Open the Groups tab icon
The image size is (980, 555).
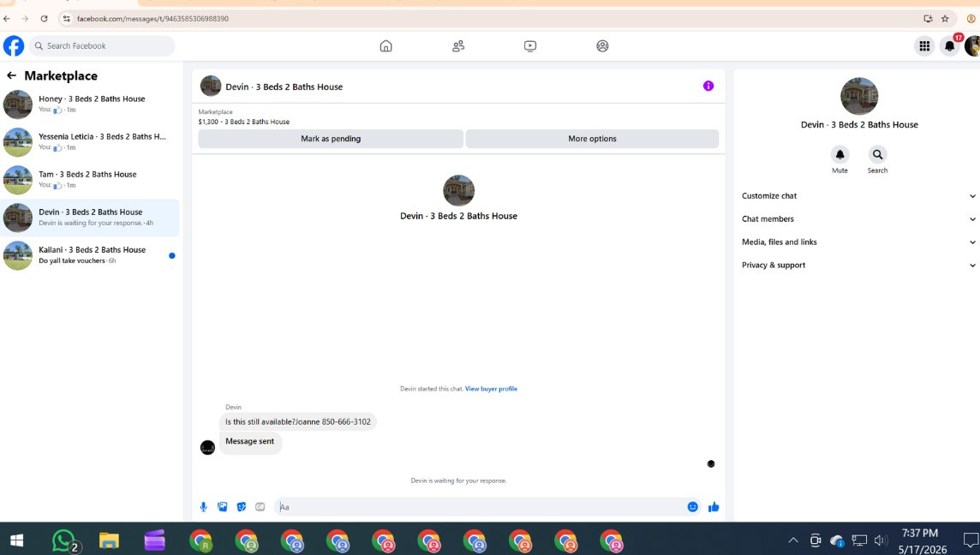point(602,45)
